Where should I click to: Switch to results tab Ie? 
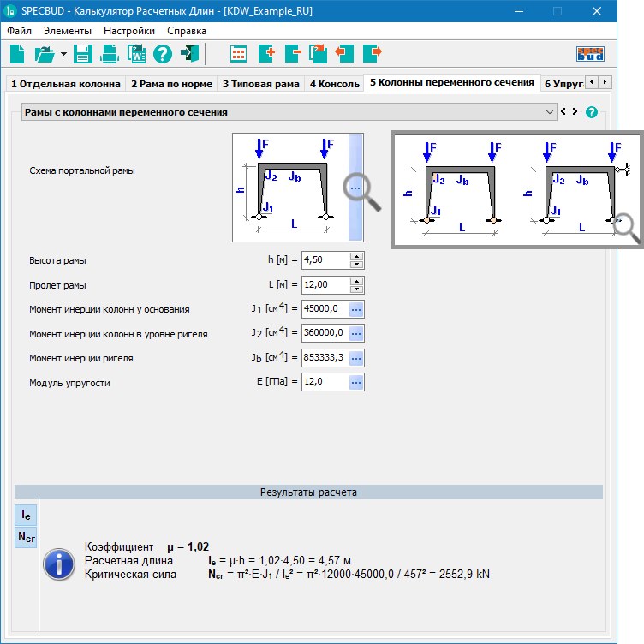(27, 515)
